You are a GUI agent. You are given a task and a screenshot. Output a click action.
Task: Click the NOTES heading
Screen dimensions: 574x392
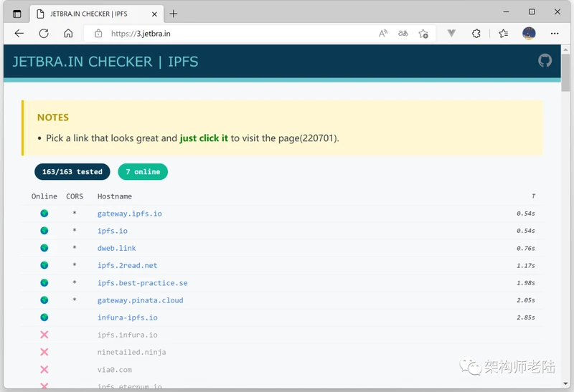(x=53, y=118)
